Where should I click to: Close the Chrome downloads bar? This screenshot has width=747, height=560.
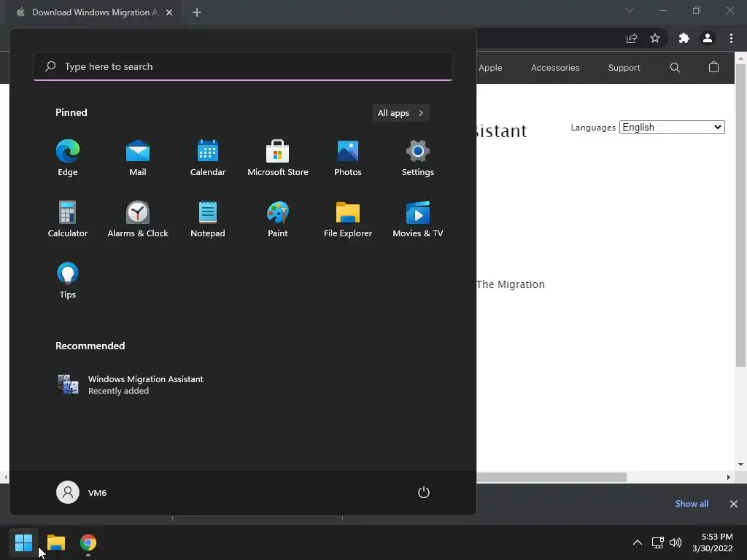click(x=734, y=504)
